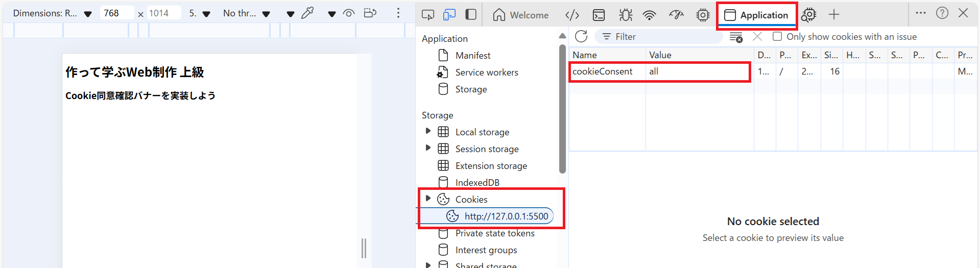Open the Network wifi icon

(649, 15)
